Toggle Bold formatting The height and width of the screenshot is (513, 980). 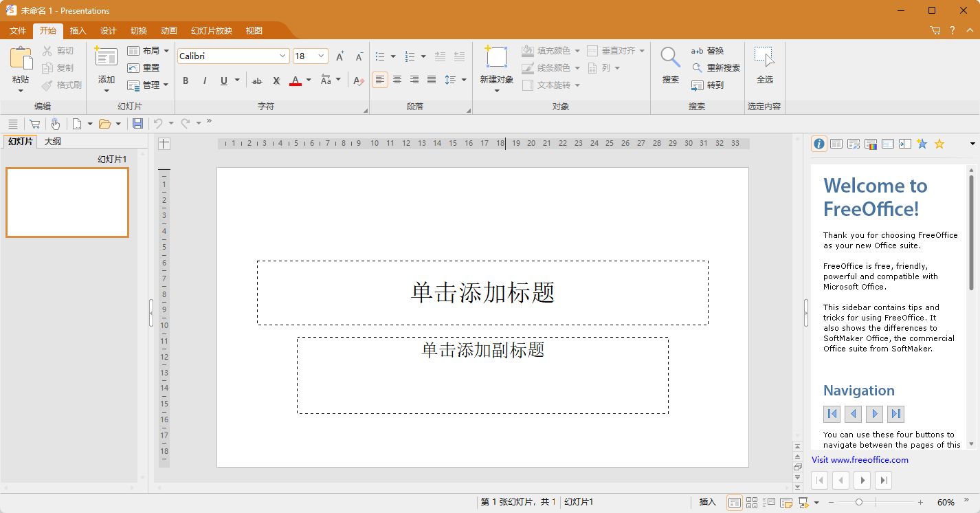(x=186, y=80)
